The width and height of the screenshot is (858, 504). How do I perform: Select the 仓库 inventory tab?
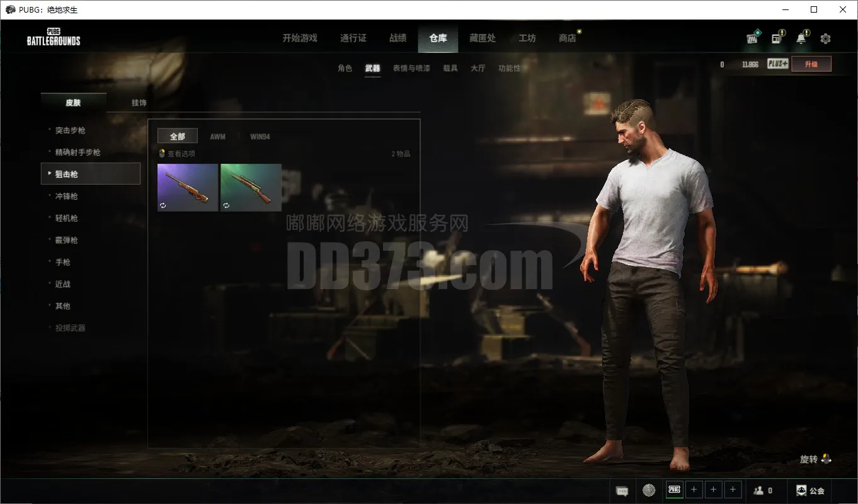point(438,38)
